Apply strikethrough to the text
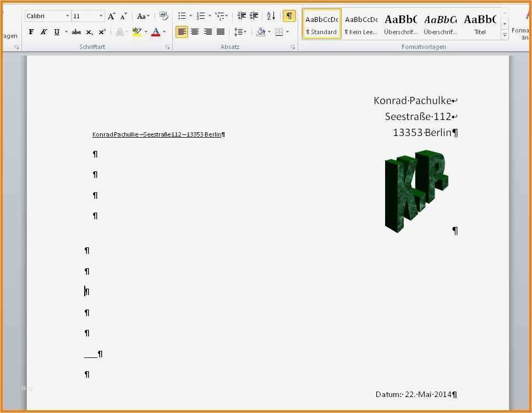 (x=76, y=31)
